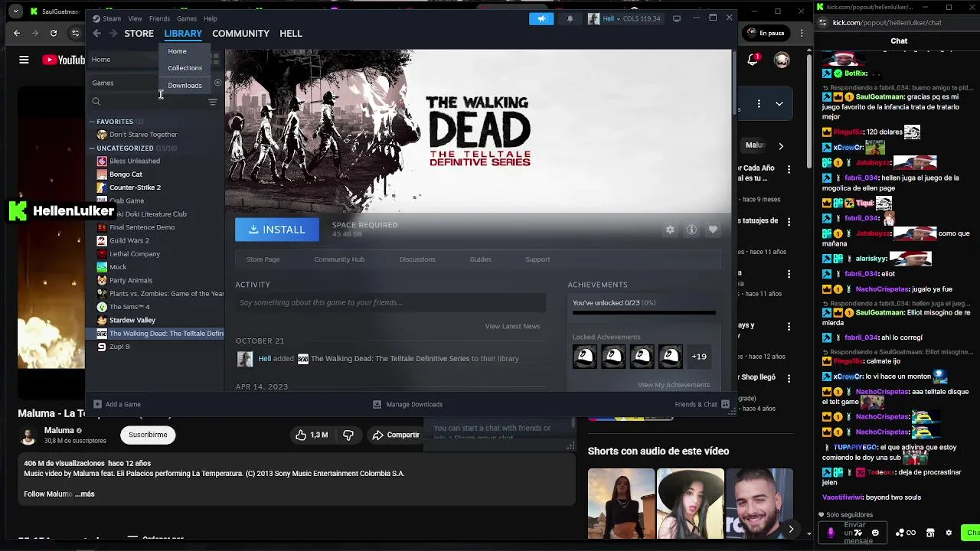The image size is (980, 551).
Task: Open library filter options icon
Action: tap(213, 101)
